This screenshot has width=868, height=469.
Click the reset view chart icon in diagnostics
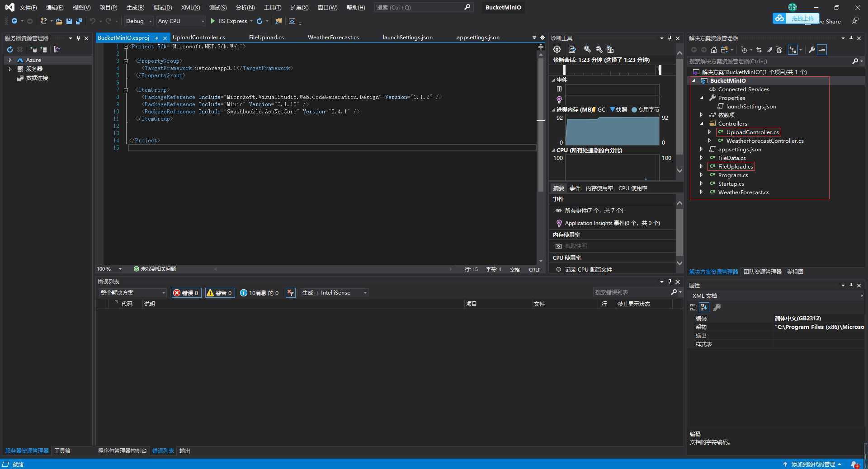(610, 49)
